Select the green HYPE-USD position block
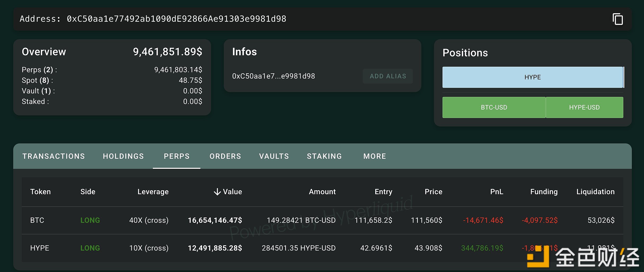 click(584, 107)
